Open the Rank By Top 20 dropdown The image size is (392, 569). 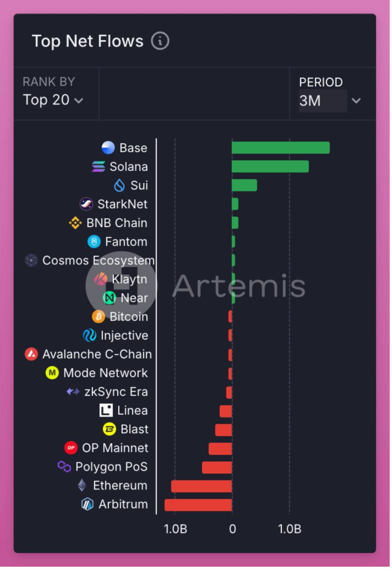coord(53,100)
